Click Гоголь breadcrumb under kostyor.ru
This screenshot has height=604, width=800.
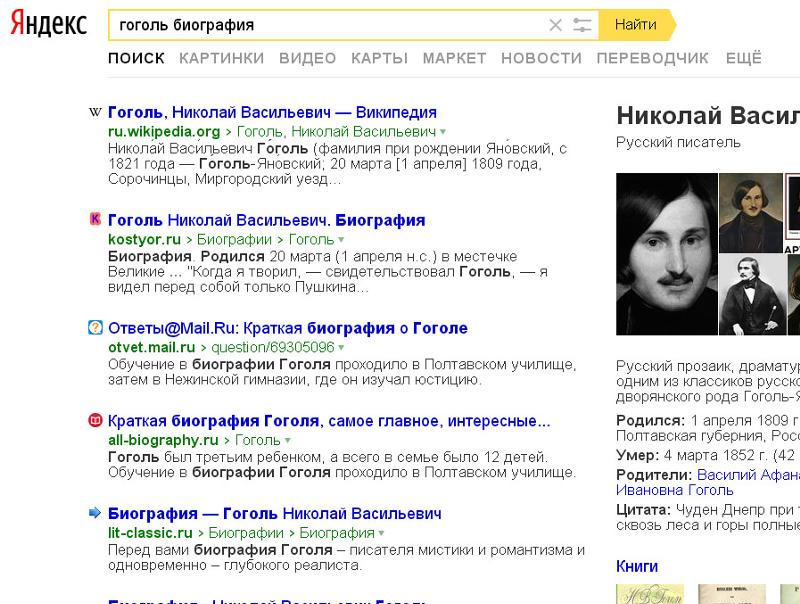[311, 239]
